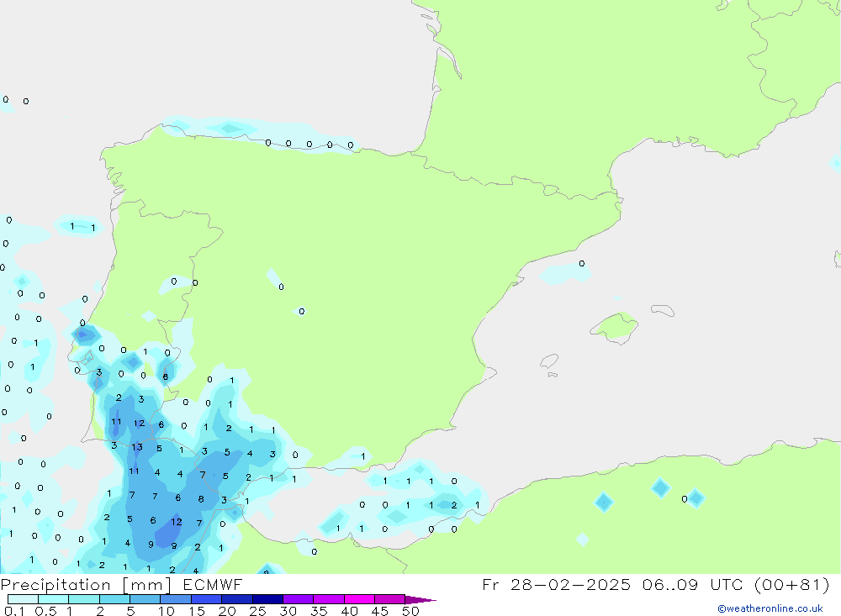
Task: Click the "30" legend label
Action: pyautogui.click(x=288, y=611)
